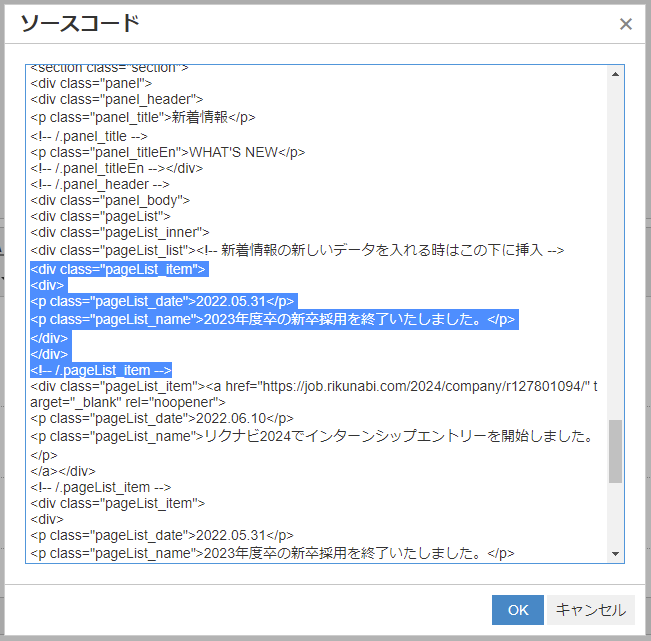Viewport: 651px width, 641px height.
Task: Click the line <div class="panel_body">
Action: [110, 201]
